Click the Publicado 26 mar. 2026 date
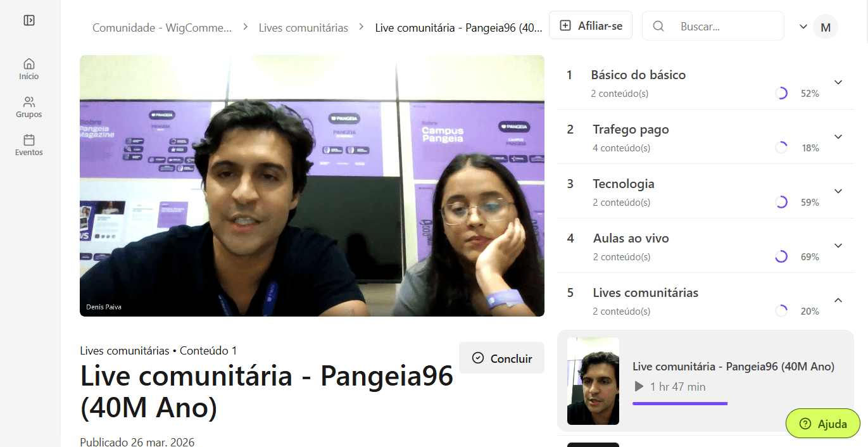The width and height of the screenshot is (868, 447). [x=137, y=442]
